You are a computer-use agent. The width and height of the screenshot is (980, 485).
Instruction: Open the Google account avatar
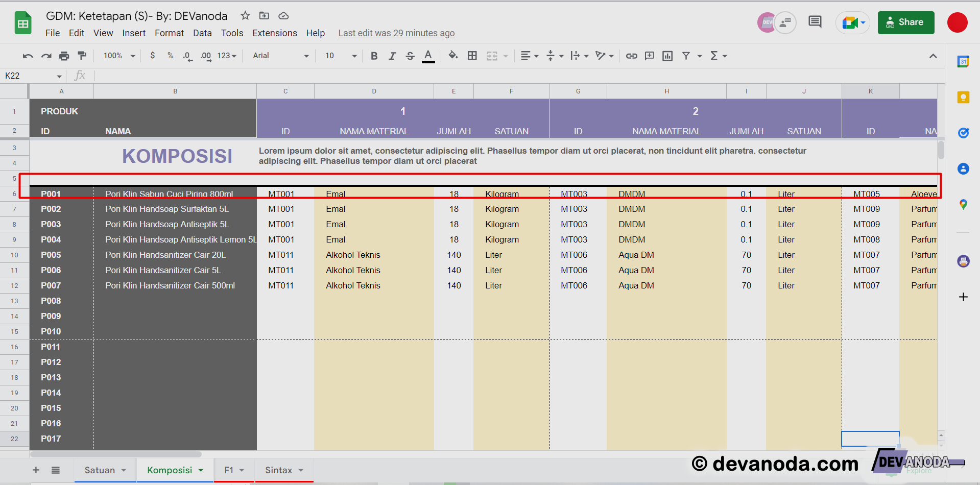click(958, 22)
